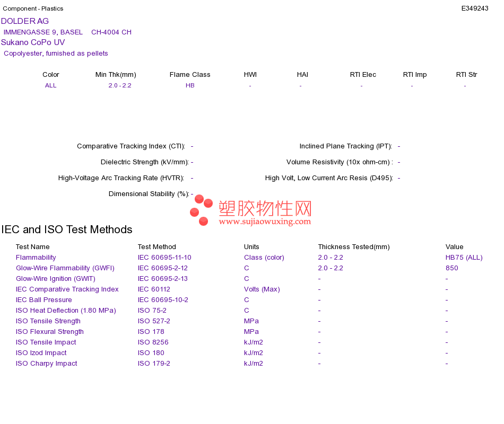Open the IEC Ball Pressure link
Viewport: 504px width, 424px height.
[44, 299]
